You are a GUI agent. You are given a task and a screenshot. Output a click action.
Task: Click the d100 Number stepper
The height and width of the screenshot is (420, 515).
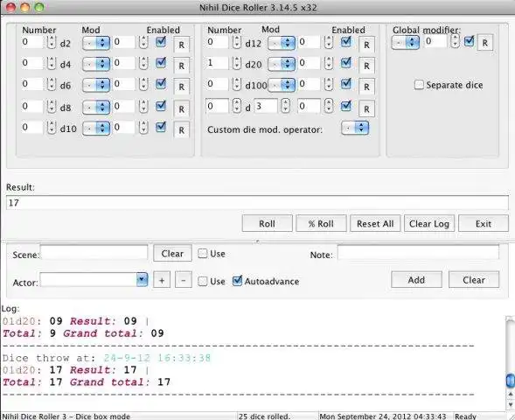tap(236, 85)
